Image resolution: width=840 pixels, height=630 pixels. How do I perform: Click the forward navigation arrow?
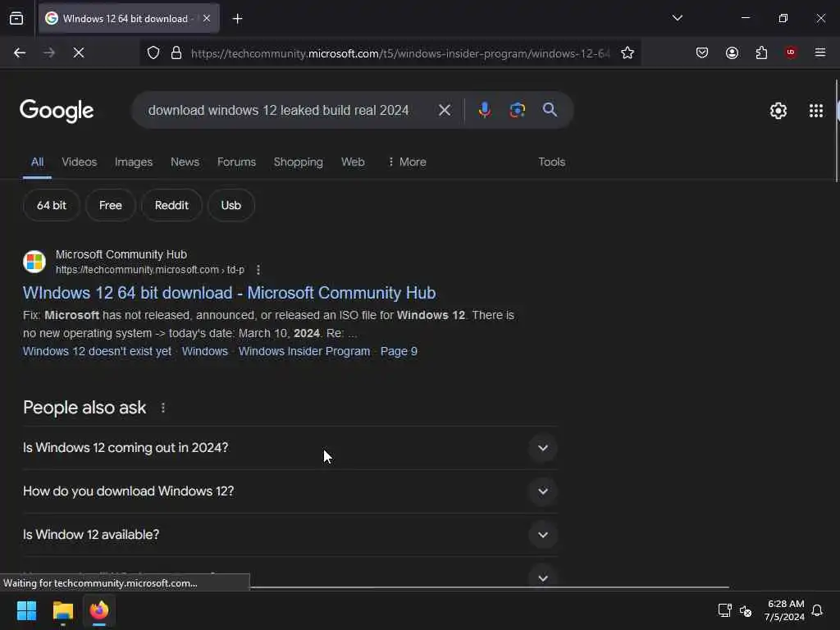(49, 53)
